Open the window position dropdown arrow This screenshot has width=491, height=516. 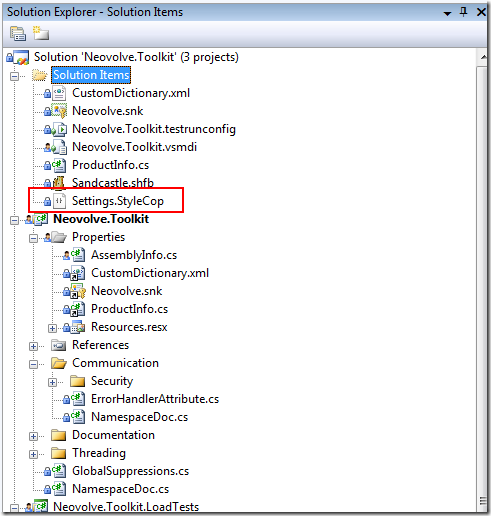(x=447, y=13)
